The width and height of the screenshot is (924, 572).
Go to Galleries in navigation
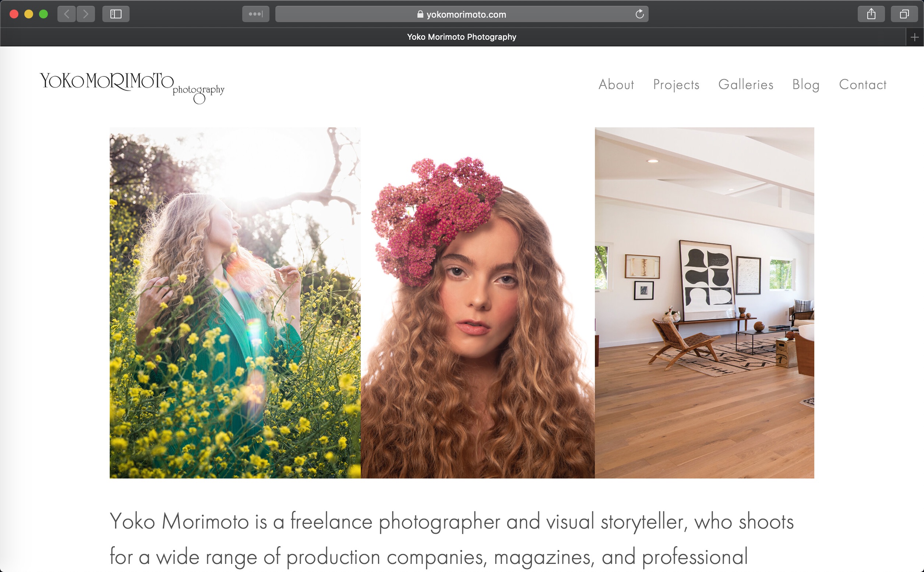[746, 84]
